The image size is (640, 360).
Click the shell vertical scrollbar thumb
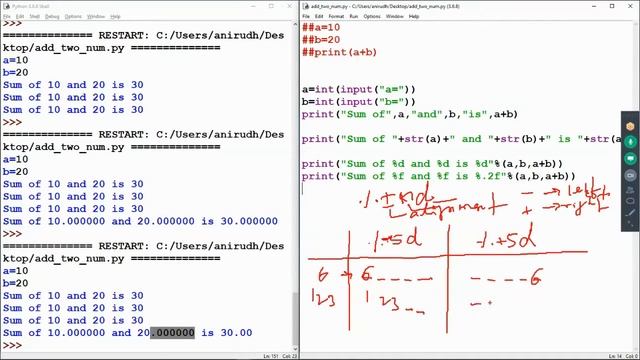(x=296, y=318)
